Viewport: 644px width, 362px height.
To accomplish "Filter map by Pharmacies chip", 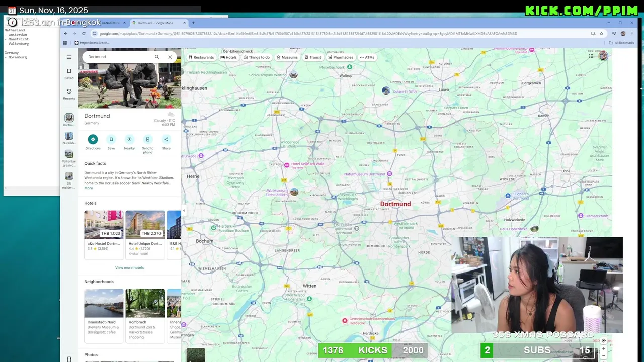I will click(341, 57).
